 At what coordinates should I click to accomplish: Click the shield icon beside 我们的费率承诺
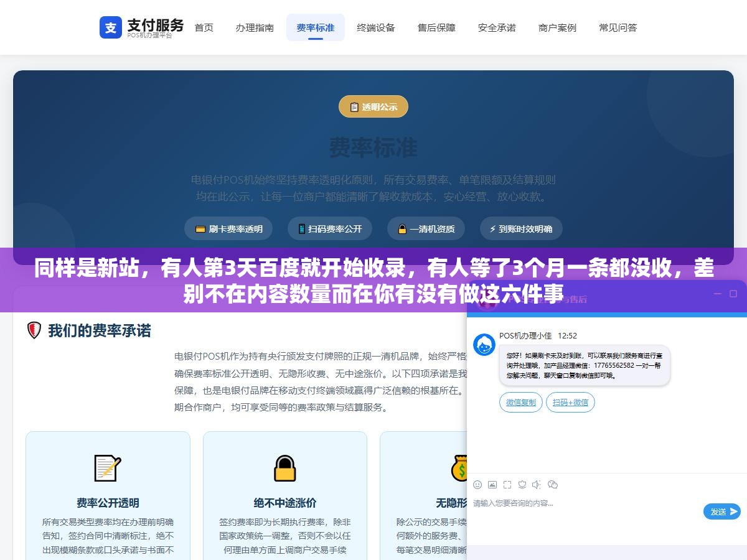tap(34, 330)
